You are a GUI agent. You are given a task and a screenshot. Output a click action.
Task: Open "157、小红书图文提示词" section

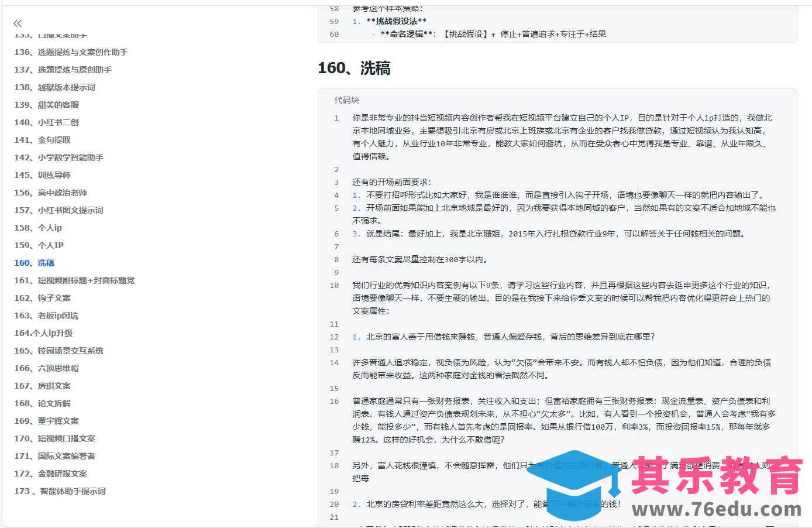tap(59, 210)
